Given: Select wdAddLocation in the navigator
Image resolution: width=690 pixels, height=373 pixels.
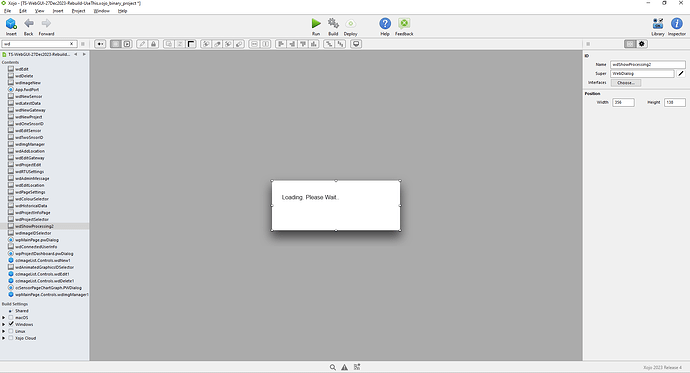Looking at the screenshot, I should (x=29, y=151).
